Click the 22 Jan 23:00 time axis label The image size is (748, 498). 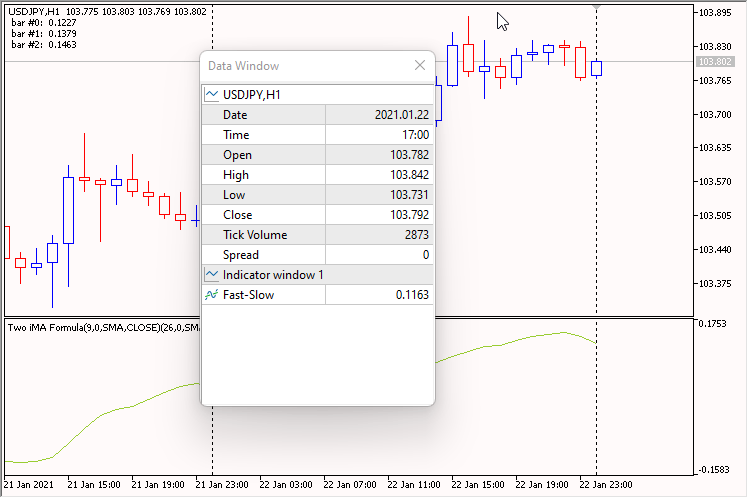606,485
